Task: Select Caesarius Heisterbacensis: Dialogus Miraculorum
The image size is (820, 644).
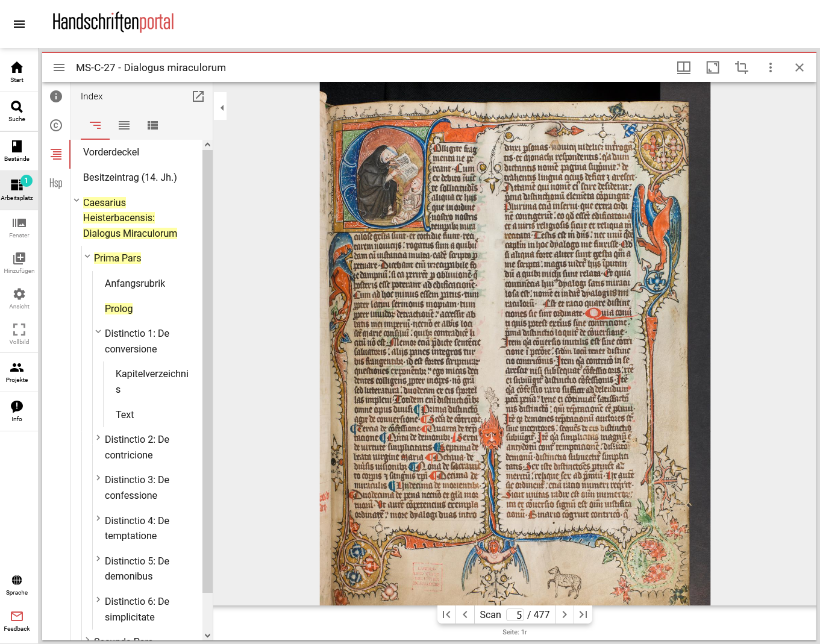Action: (130, 218)
